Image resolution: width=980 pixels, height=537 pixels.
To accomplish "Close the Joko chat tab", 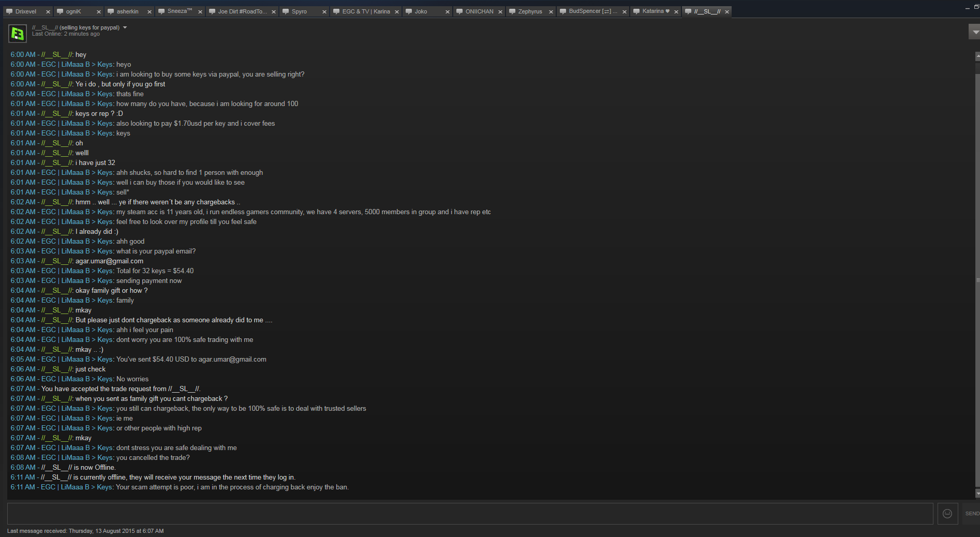I will point(448,12).
